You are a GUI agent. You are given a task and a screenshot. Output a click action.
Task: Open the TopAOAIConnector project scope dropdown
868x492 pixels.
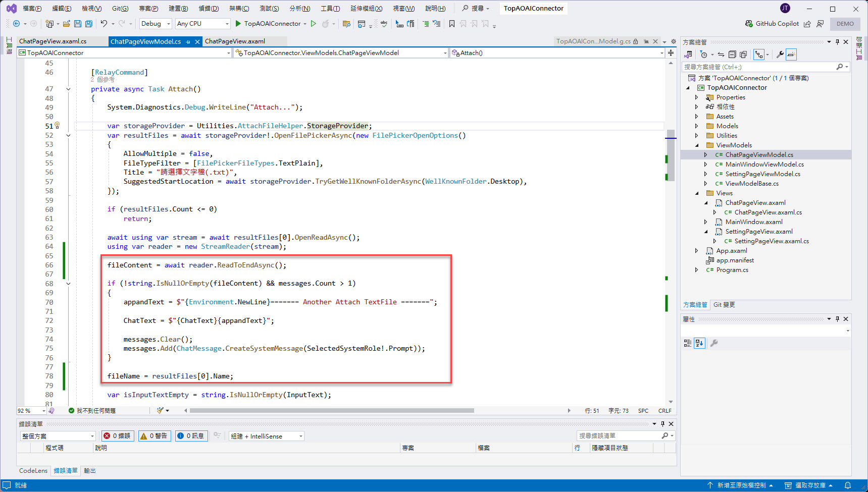coord(124,53)
